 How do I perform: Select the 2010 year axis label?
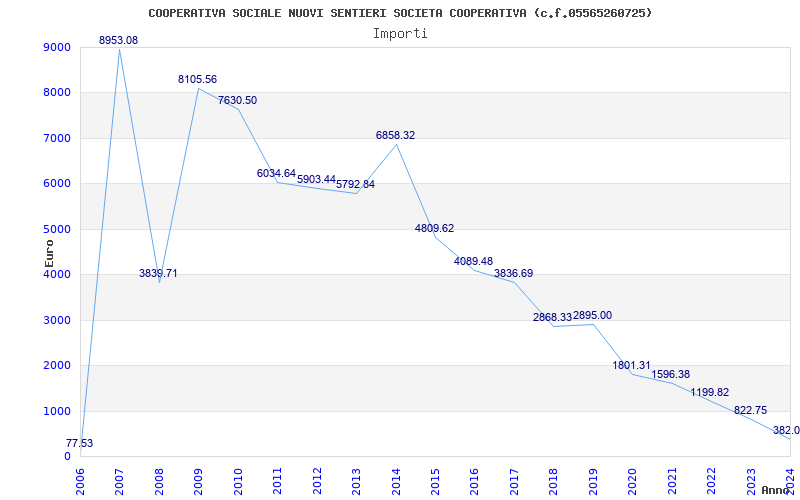point(238,481)
